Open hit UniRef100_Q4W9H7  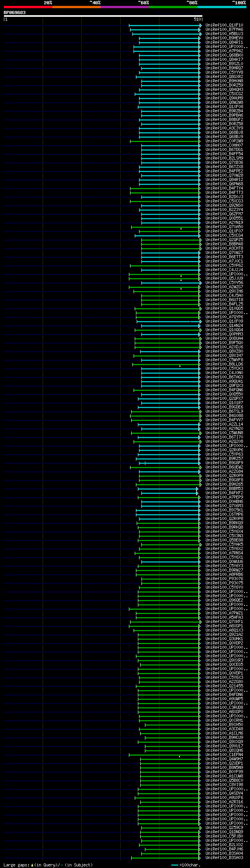coord(224,759)
